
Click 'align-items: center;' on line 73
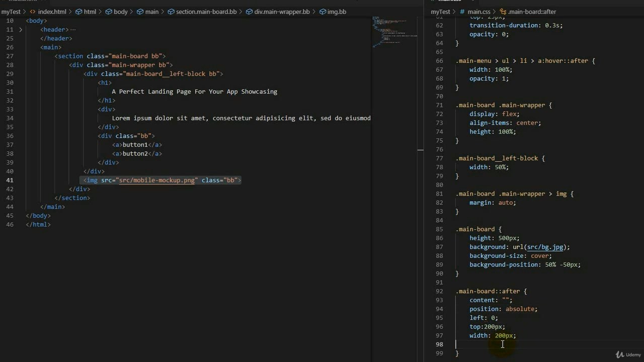click(x=505, y=123)
